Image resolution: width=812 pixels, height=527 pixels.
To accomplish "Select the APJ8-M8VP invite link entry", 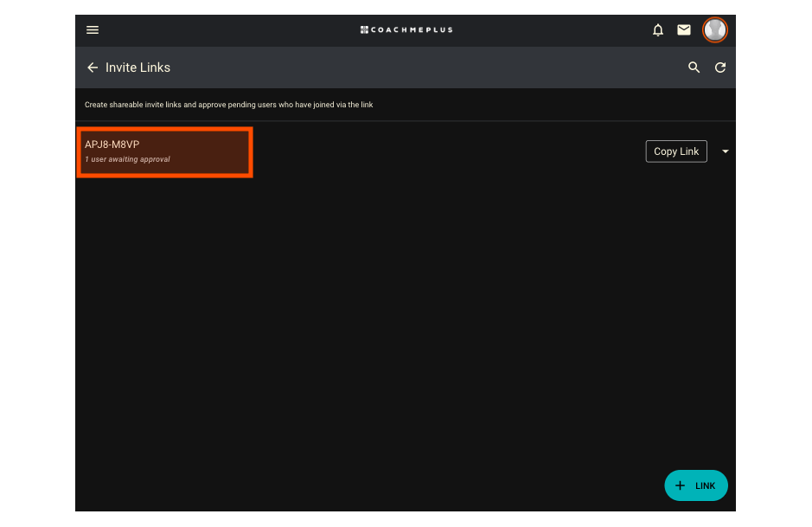I will coord(164,152).
